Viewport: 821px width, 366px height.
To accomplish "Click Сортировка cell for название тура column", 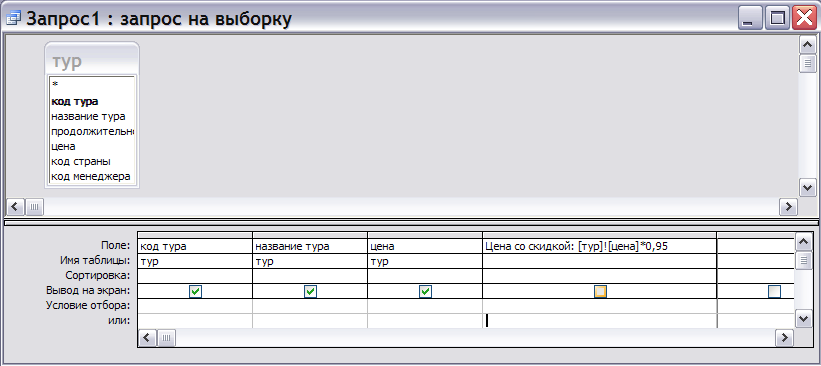I will (x=310, y=276).
